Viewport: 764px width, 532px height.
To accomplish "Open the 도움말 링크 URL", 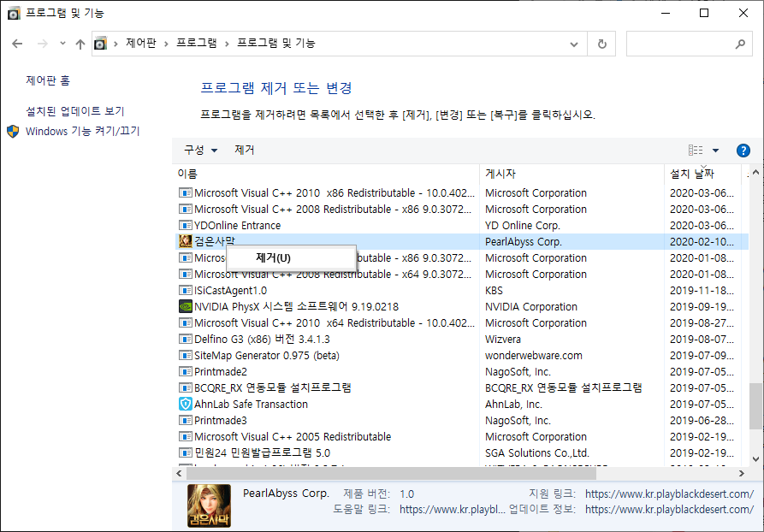I will pos(453,510).
